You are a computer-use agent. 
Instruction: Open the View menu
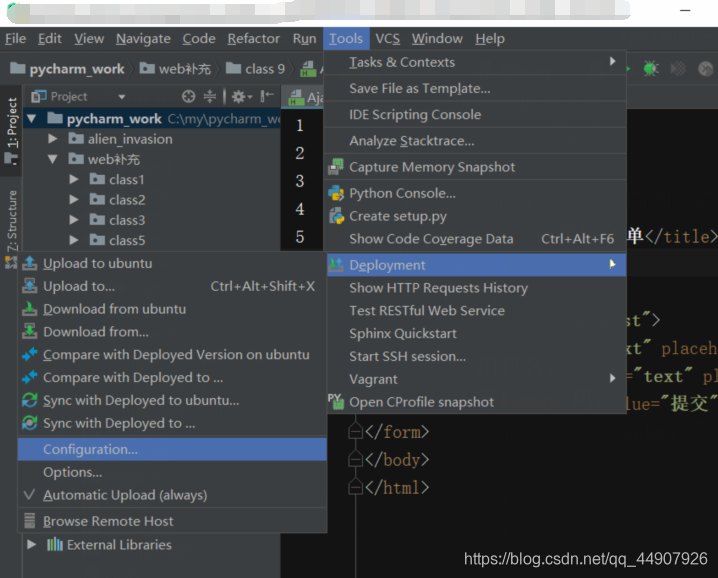(x=89, y=38)
